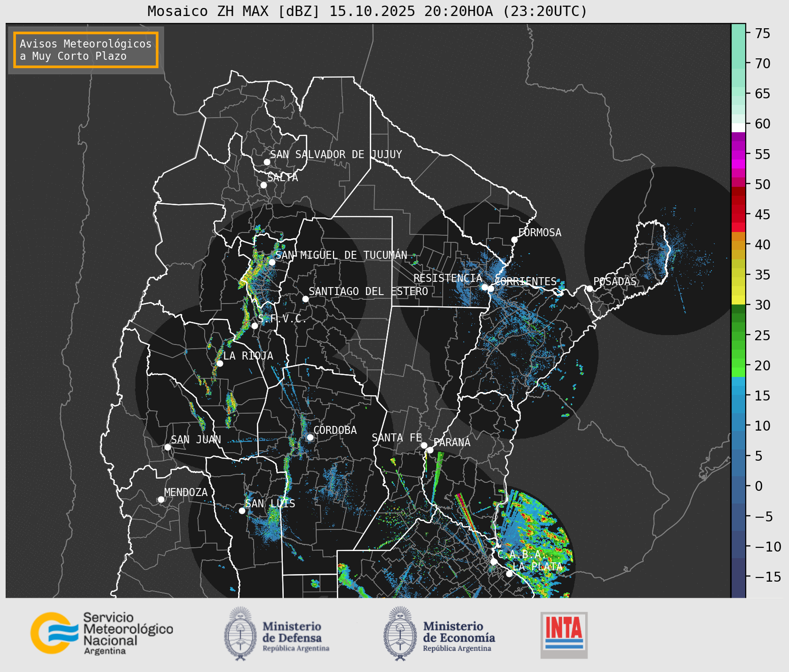This screenshot has width=789, height=672.
Task: Click the colorbar tick label 0
Action: (759, 486)
